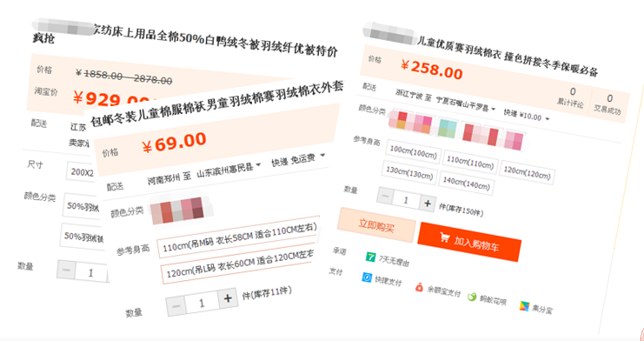Click the 件(库存150件) stock text
This screenshot has height=341, width=644.
[461, 209]
